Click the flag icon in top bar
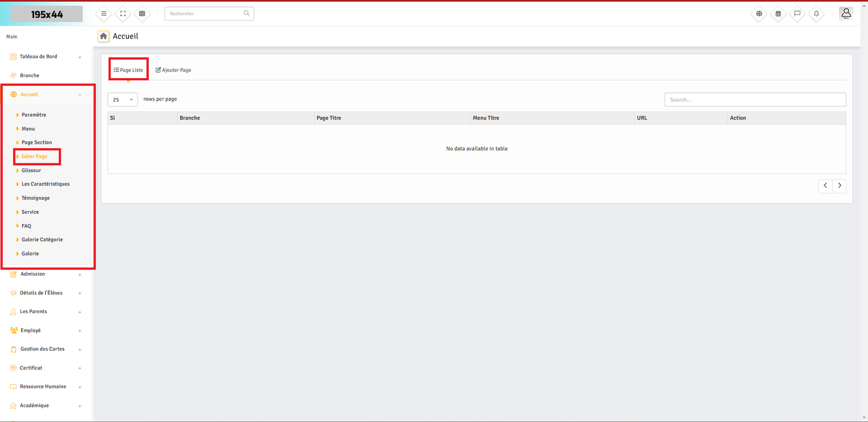Screen dimensions: 868x422 pyautogui.click(x=797, y=14)
